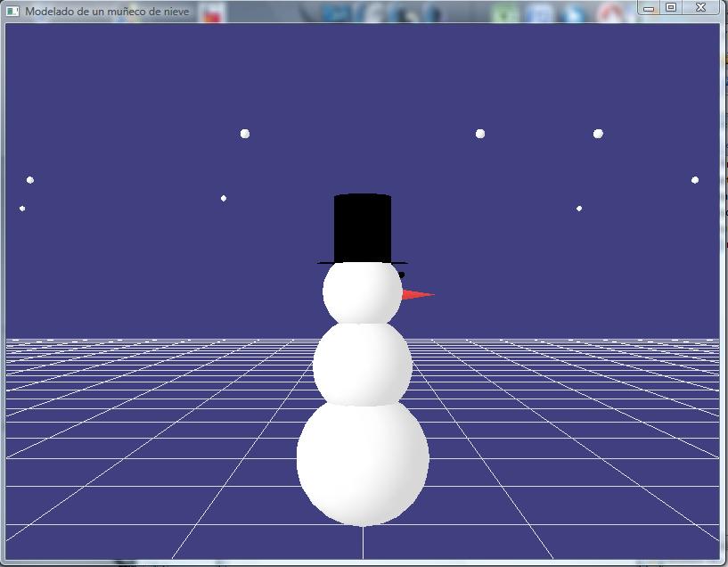
Task: Click the snowman's head sphere
Action: coord(362,292)
